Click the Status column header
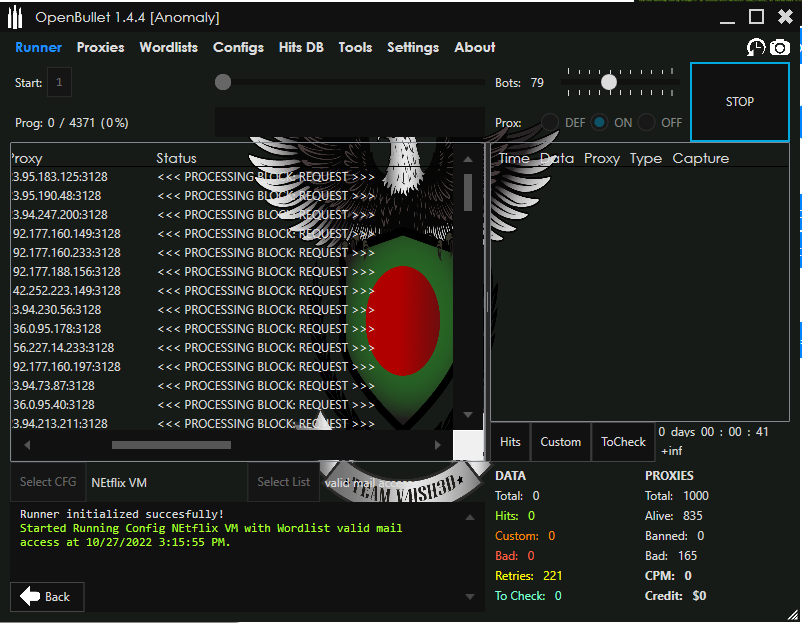This screenshot has width=802, height=624. click(x=176, y=159)
